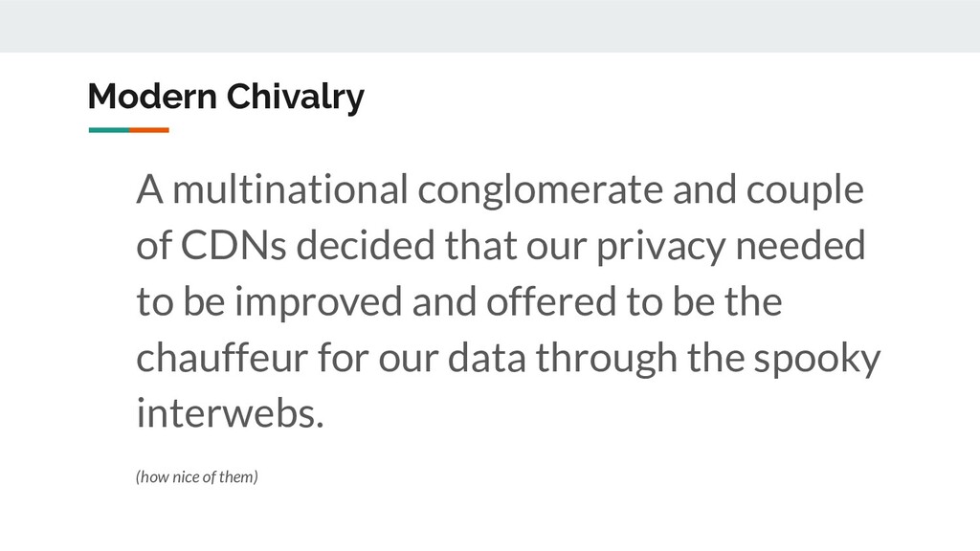Click the word 'spooky' in the body text
Screen dimensions: 980x551
(x=817, y=360)
